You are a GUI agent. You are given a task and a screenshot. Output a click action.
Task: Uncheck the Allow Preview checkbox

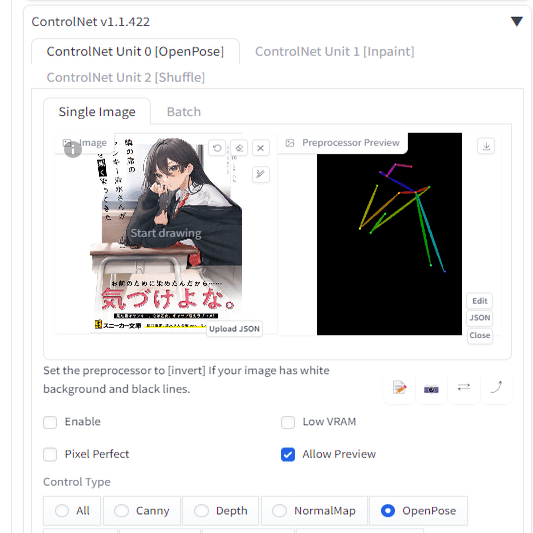[x=288, y=454]
